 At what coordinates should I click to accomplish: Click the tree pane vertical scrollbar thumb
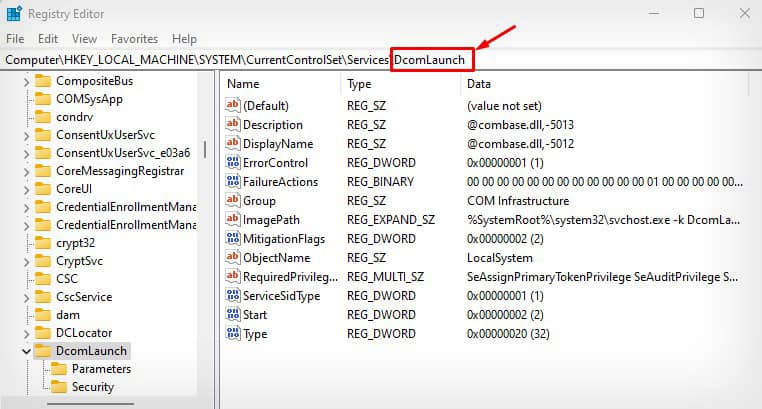click(205, 149)
